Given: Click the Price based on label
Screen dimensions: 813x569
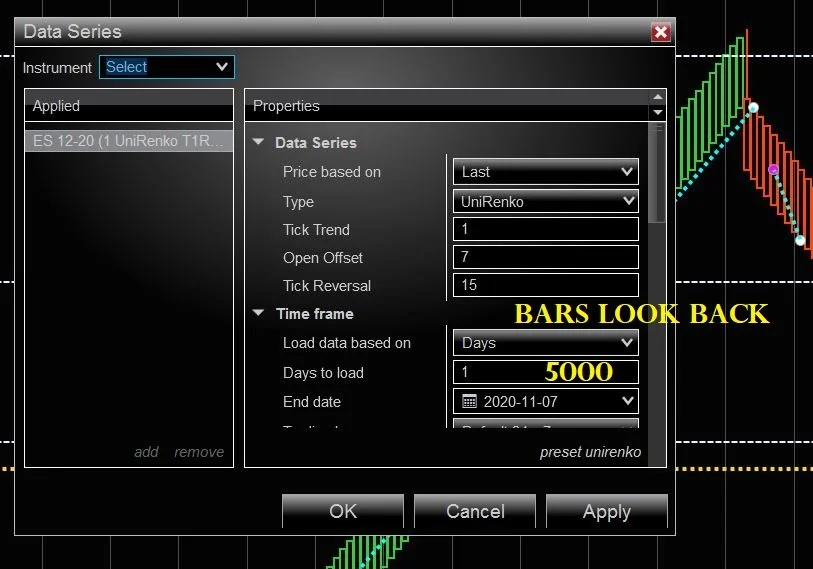Looking at the screenshot, I should (x=332, y=172).
